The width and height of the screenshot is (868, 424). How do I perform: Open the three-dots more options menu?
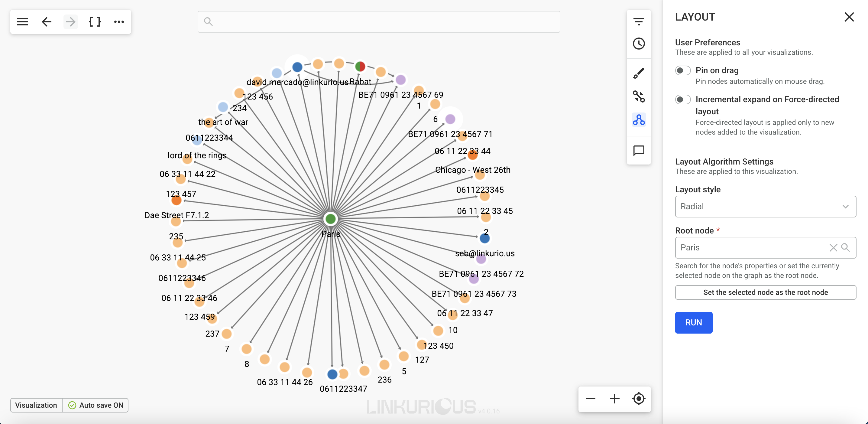(x=118, y=22)
